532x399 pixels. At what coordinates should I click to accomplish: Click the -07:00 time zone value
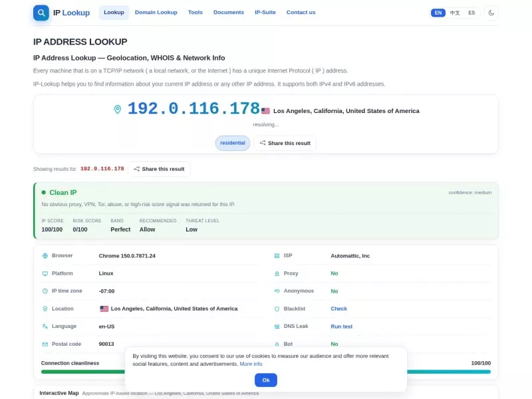point(106,291)
